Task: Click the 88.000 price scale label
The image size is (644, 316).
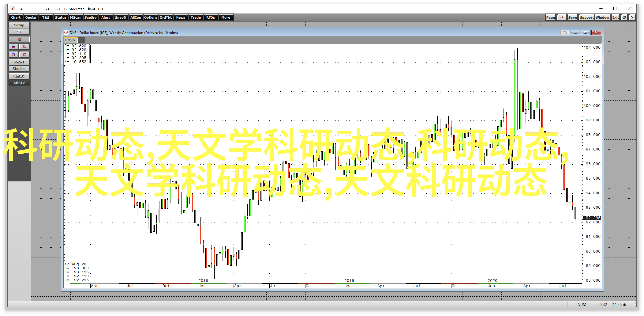Action: [x=593, y=280]
